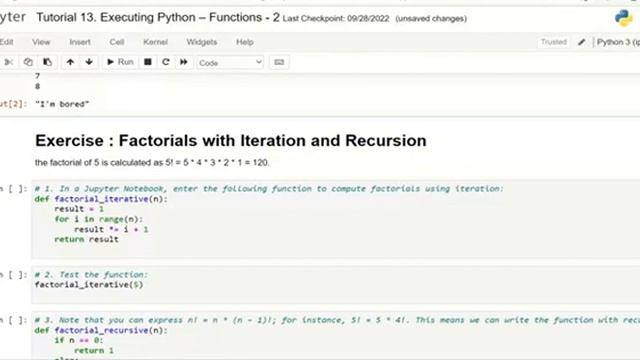Click the pencil edit mode icon
Image resolution: width=640 pixels, height=360 pixels.
coord(582,42)
